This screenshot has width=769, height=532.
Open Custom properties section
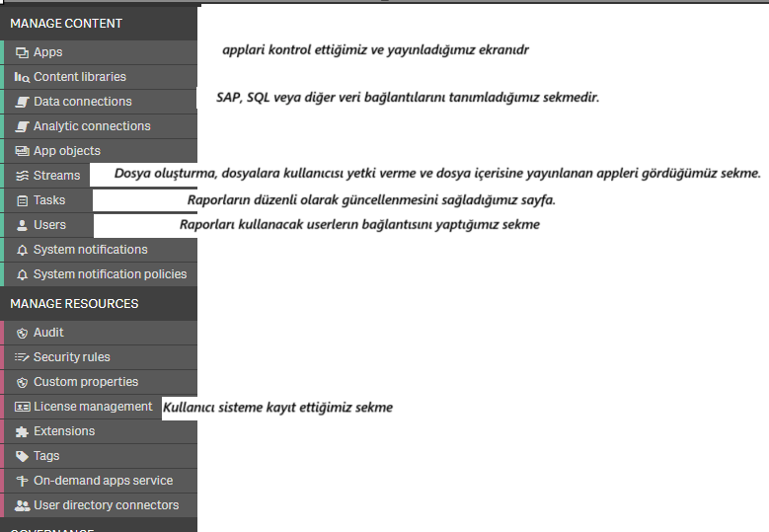pyautogui.click(x=86, y=382)
